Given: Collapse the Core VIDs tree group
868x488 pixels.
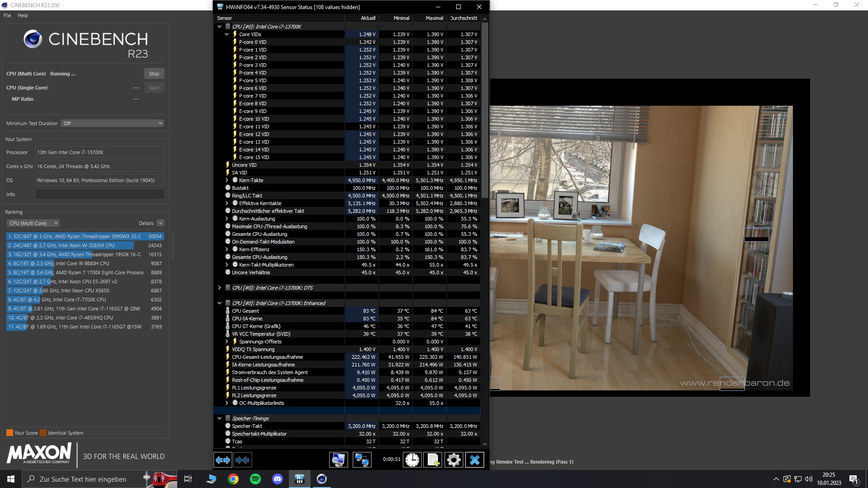Looking at the screenshot, I should click(x=226, y=34).
